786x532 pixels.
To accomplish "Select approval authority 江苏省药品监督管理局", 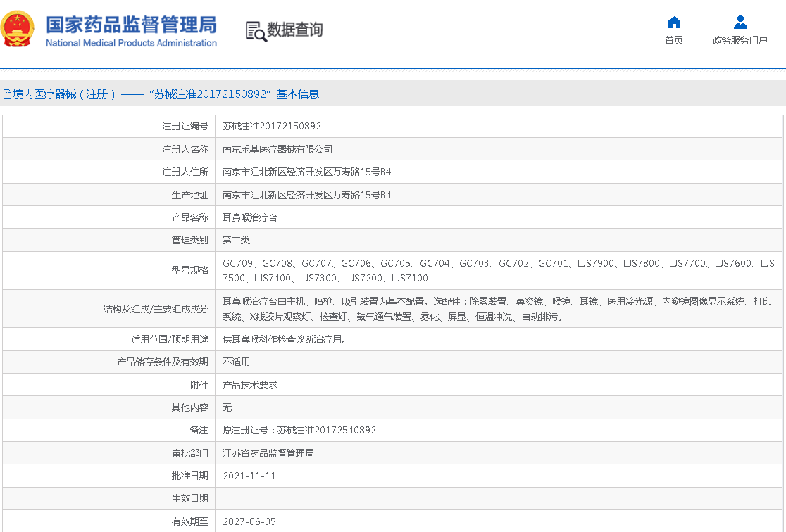I will 268,453.
